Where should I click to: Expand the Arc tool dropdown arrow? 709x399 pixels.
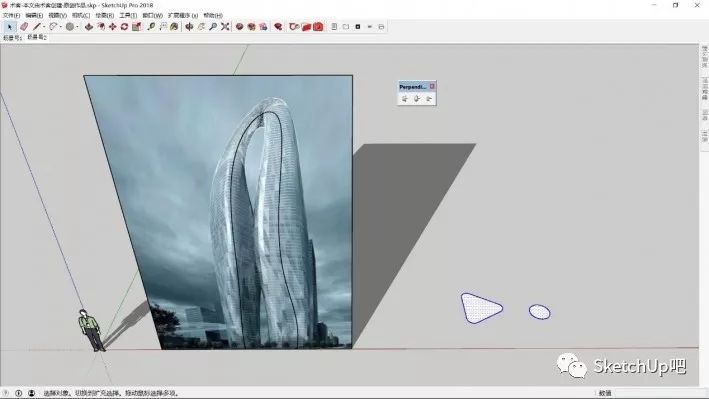point(61,27)
